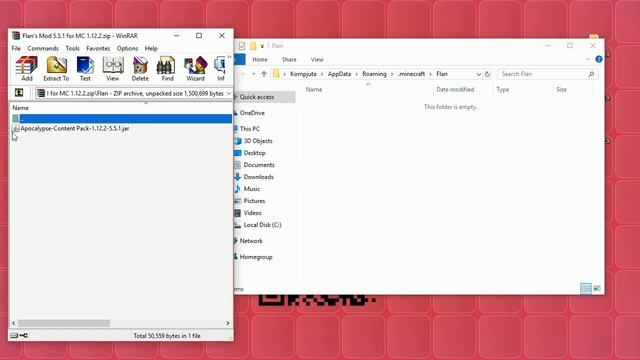The width and height of the screenshot is (640, 360).
Task: Switch Explorer to large icons view
Action: point(597,288)
